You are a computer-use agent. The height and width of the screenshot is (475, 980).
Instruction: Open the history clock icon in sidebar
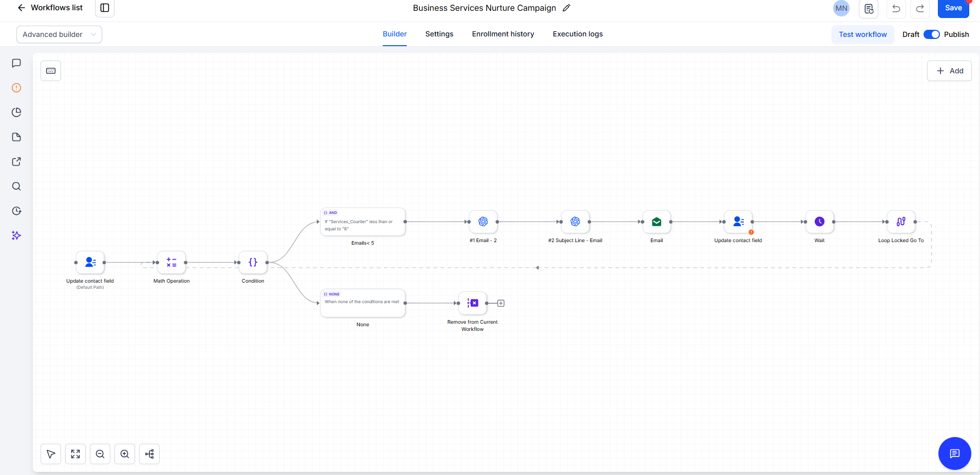[16, 211]
